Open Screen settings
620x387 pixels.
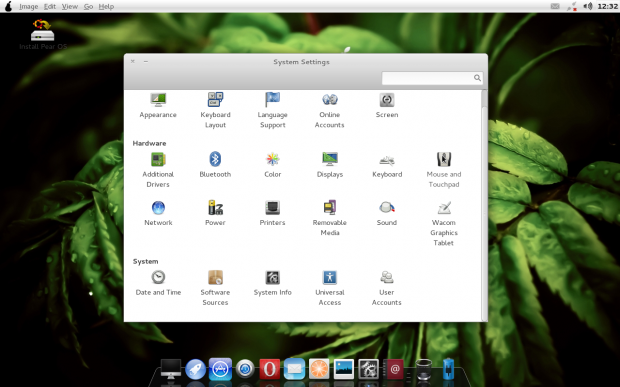pyautogui.click(x=387, y=105)
